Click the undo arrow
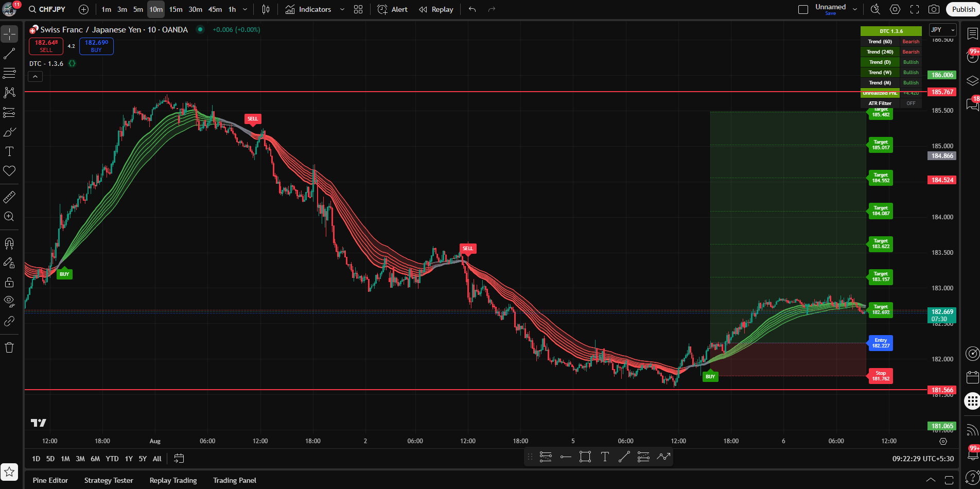Image resolution: width=980 pixels, height=489 pixels. [x=472, y=9]
